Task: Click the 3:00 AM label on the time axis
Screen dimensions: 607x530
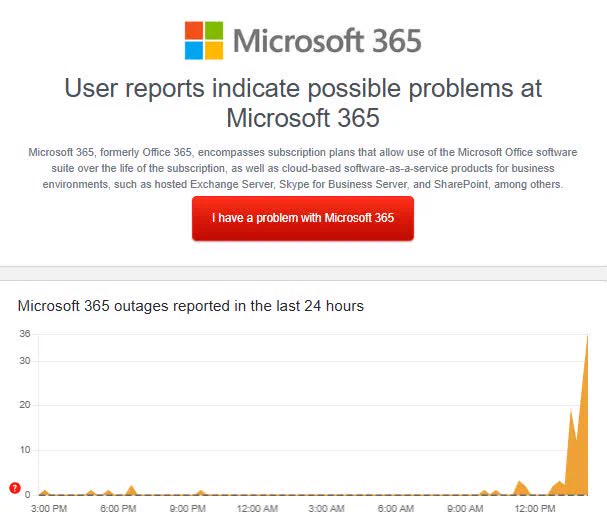Action: pyautogui.click(x=326, y=508)
